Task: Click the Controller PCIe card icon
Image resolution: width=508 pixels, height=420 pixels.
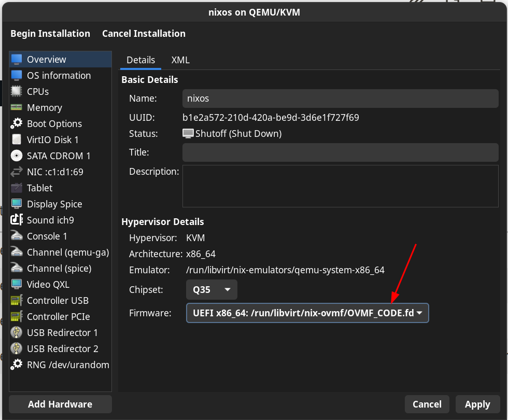Action: click(17, 316)
